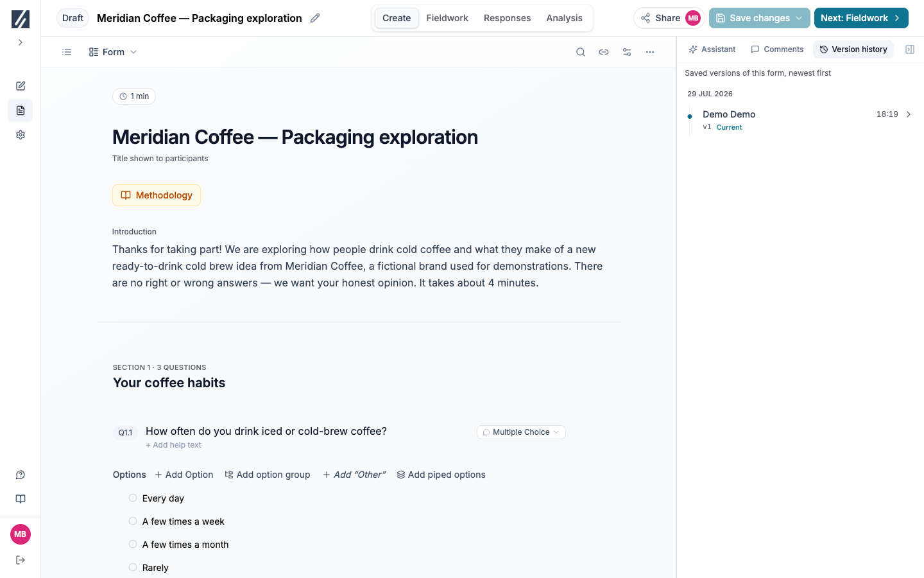
Task: Edit the introduction paragraph text
Action: tap(358, 266)
